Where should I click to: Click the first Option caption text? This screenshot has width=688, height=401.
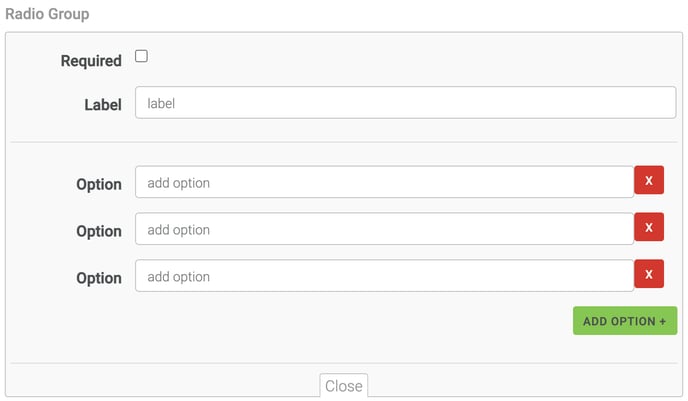[x=99, y=184]
